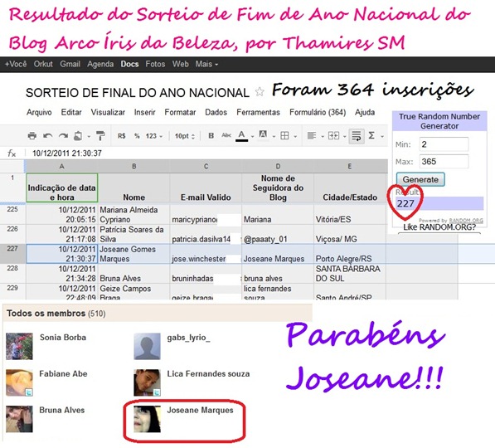Click the sigma functions icon
The image size is (495, 448).
(371, 135)
